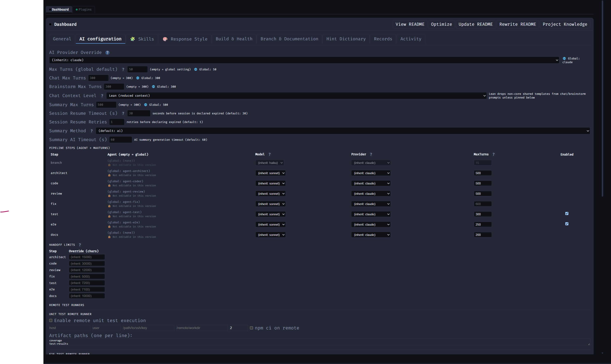The image size is (611, 364).
Task: Click help icon beside Max Turns global default
Action: (x=123, y=70)
